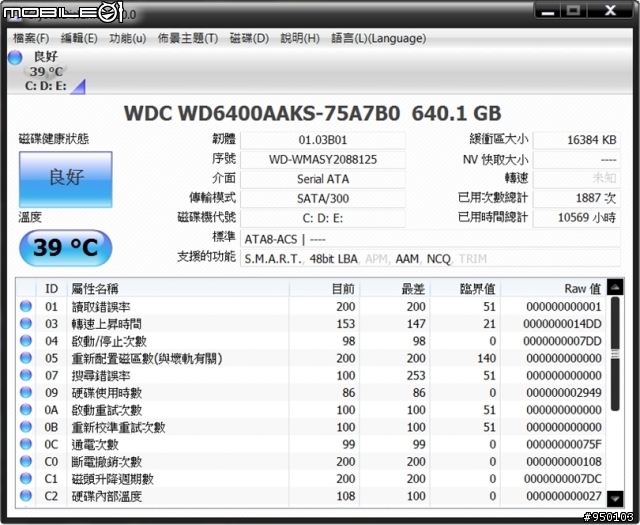Viewport: 640px width, 525px height.
Task: Click status orb for attribute 0A 啟動重試次數
Action: click(26, 409)
